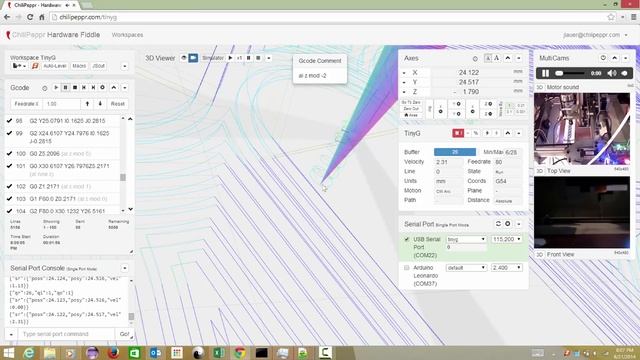The height and width of the screenshot is (360, 640).
Task: Select smaller font size in Axes panel
Action: click(x=488, y=58)
